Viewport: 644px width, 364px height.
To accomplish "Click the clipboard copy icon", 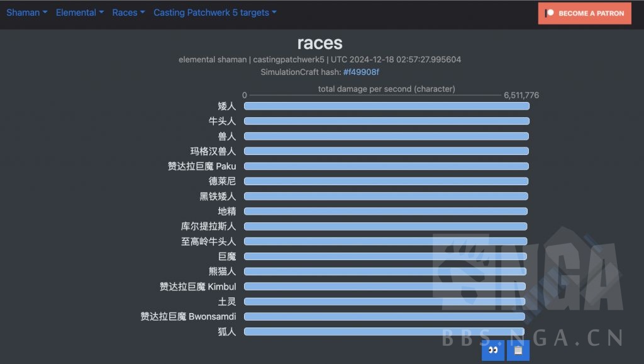I will [x=518, y=351].
